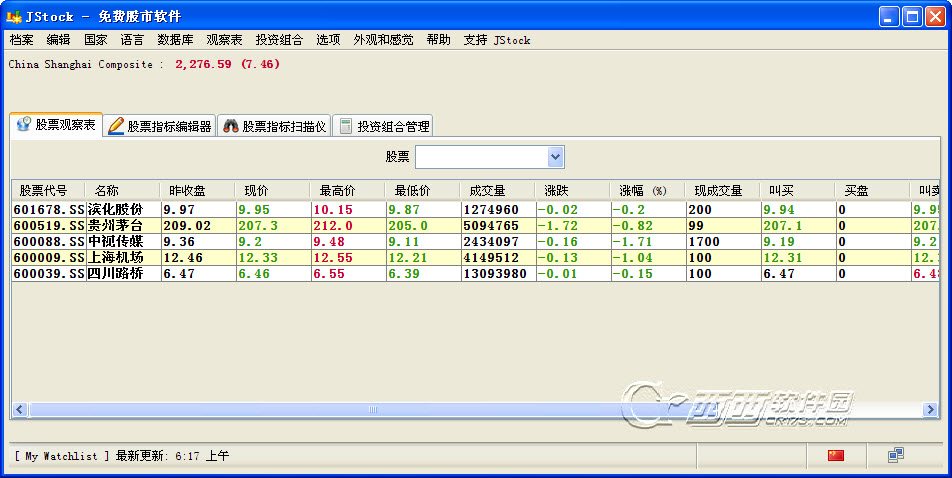Sort by 现成交量 column header

[x=723, y=191]
